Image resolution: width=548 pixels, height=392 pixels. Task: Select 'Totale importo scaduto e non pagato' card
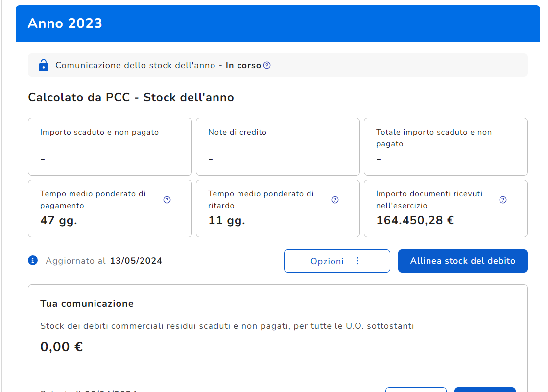tap(446, 146)
